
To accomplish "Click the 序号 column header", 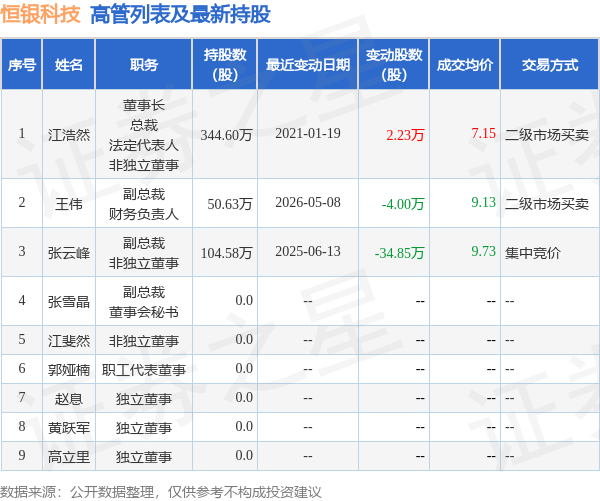I will tap(22, 65).
